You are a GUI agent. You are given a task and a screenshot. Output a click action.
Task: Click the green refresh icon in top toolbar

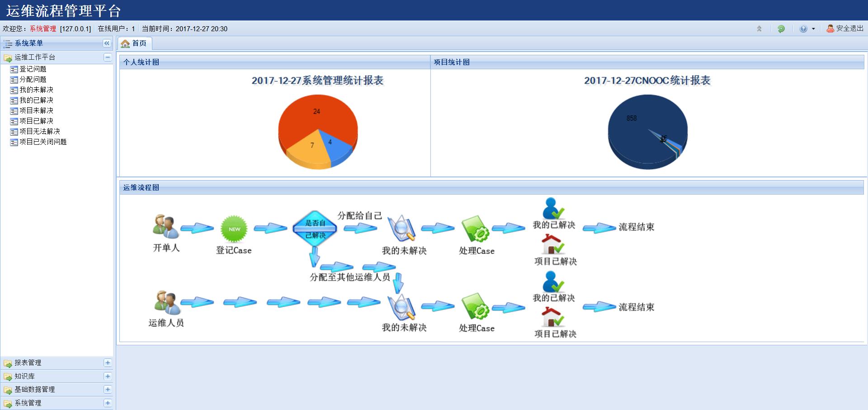pyautogui.click(x=781, y=29)
